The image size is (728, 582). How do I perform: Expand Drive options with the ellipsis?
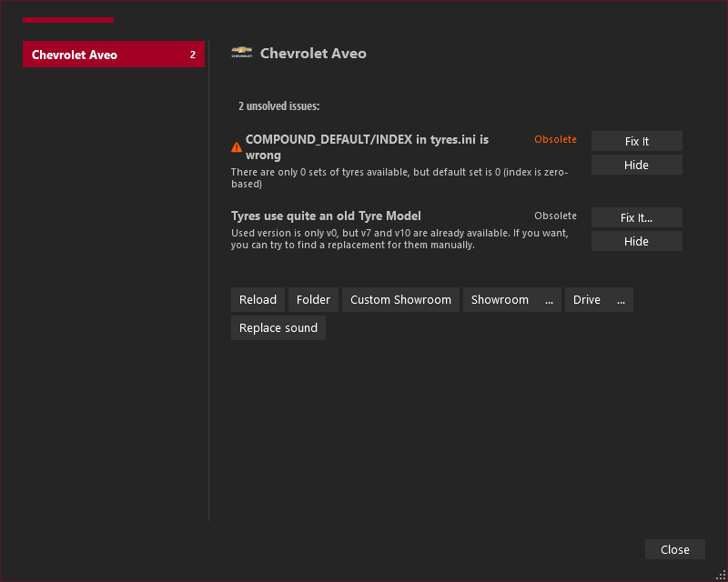(622, 299)
